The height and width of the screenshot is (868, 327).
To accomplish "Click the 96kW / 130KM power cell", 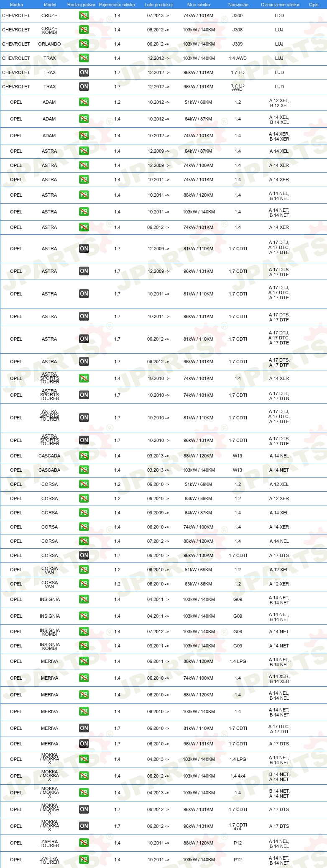I will [198, 555].
